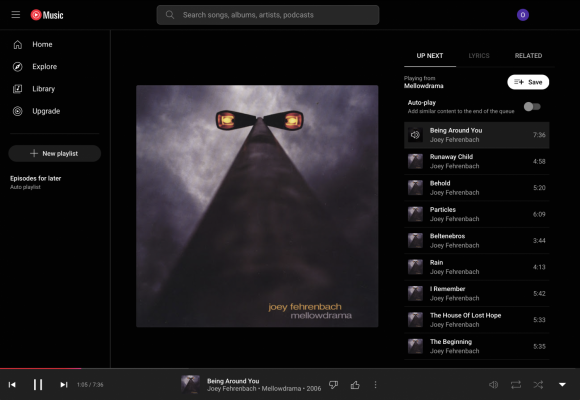Click the Home house icon

click(17, 44)
